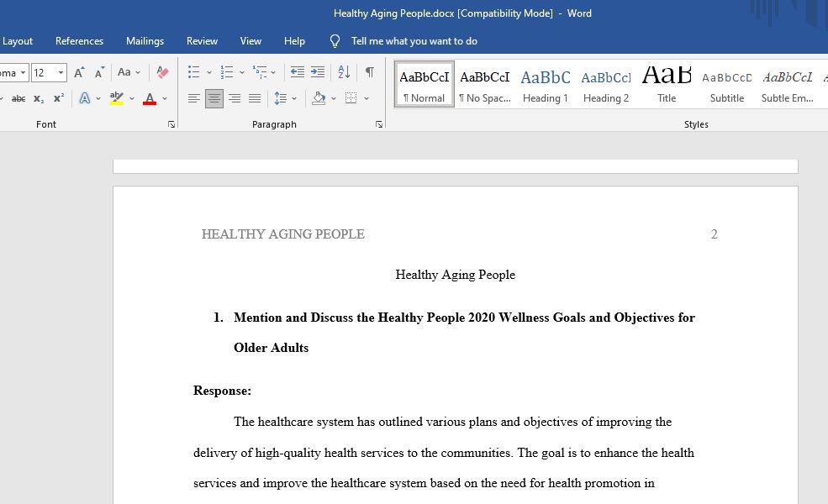
Task: Open Bullets library dropdown arrow
Action: coord(209,72)
